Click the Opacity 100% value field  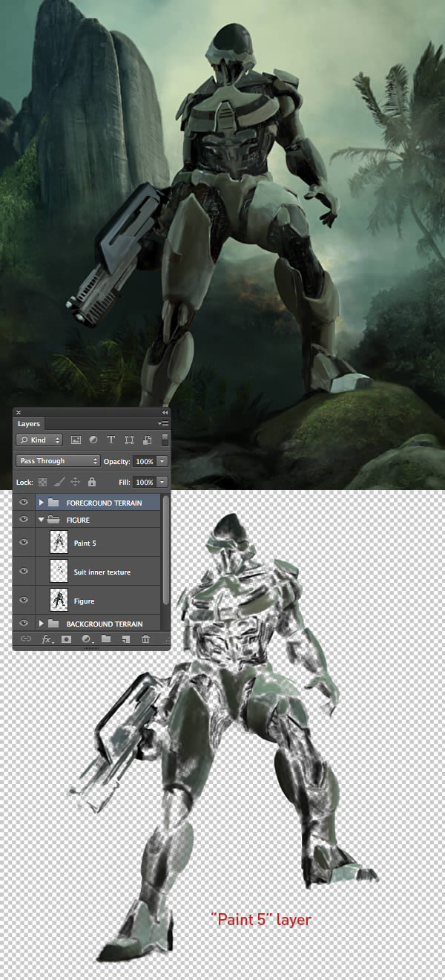point(145,461)
